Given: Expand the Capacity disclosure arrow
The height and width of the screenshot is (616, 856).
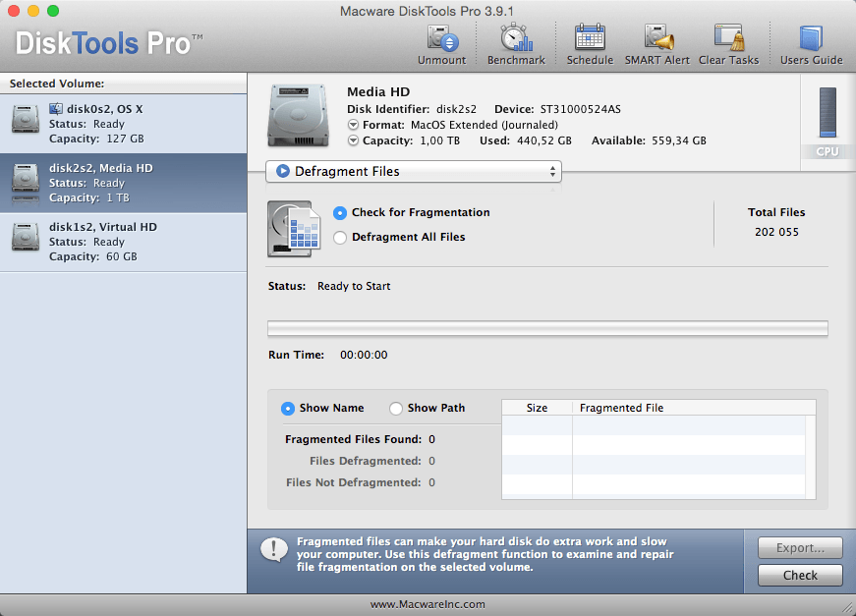Looking at the screenshot, I should [353, 140].
